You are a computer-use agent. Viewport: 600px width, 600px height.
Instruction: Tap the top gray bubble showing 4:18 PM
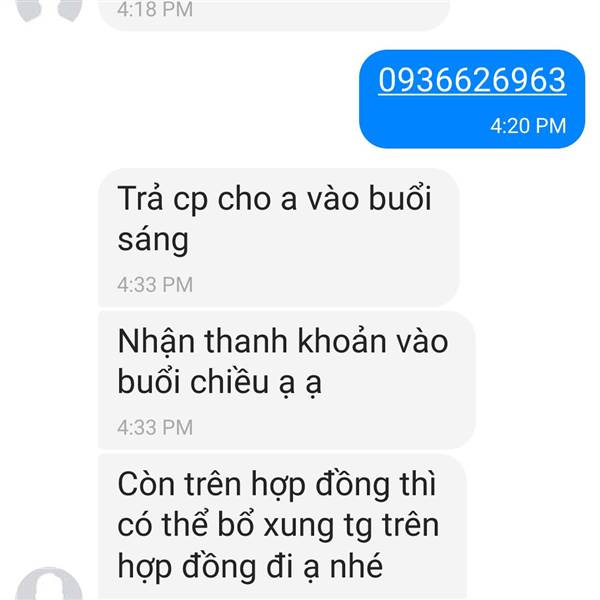274,15
